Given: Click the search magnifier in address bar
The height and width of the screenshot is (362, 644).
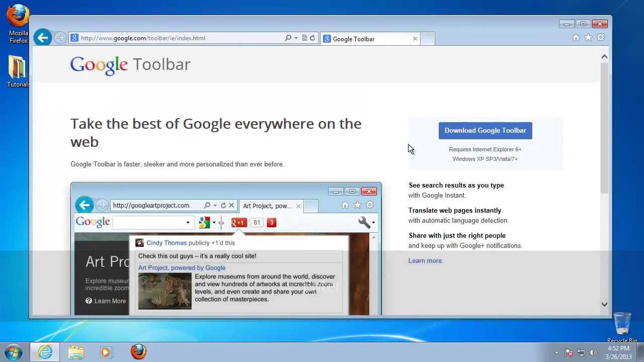Looking at the screenshot, I should 288,38.
